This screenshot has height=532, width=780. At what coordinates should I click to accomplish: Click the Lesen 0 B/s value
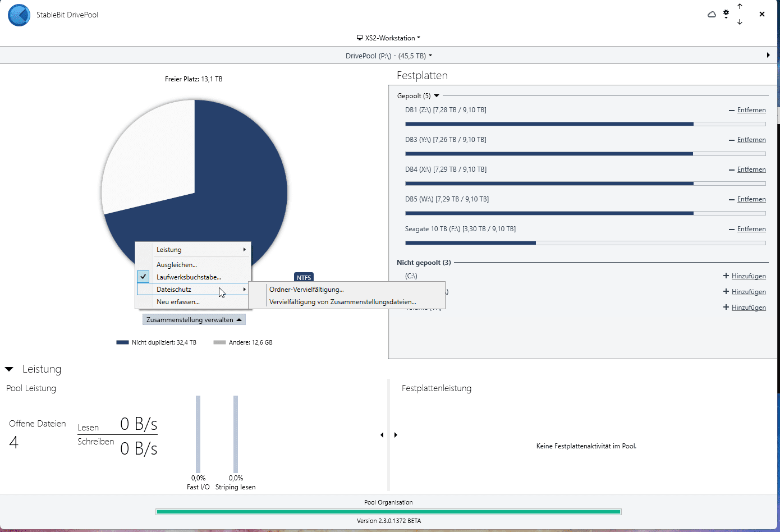coord(139,424)
